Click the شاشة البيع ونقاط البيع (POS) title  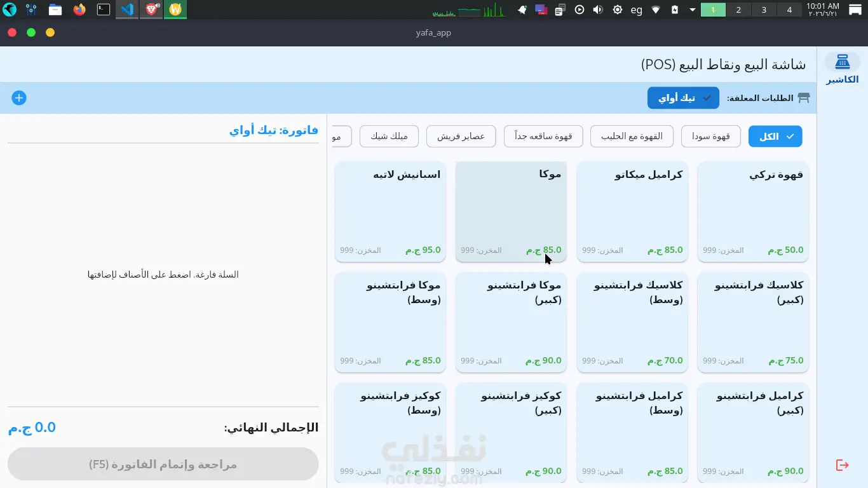tap(723, 64)
